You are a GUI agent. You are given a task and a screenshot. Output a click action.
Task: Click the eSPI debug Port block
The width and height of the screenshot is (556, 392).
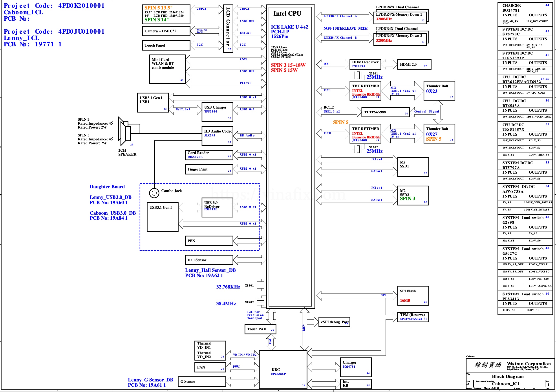(x=334, y=322)
